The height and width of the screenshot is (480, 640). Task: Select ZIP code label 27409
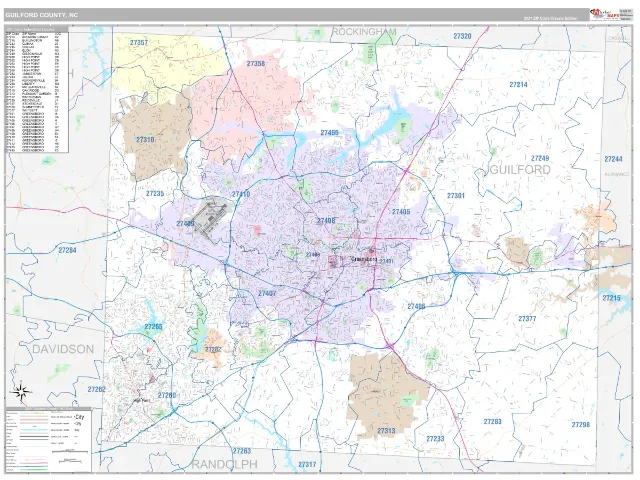185,224
